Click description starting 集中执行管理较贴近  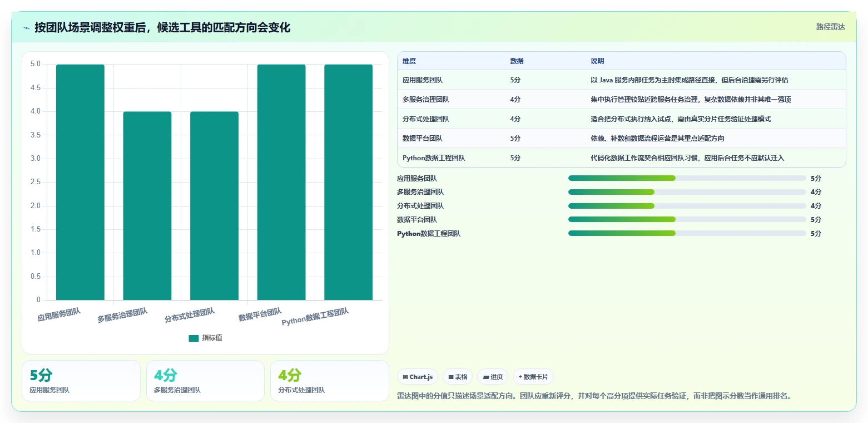point(691,100)
